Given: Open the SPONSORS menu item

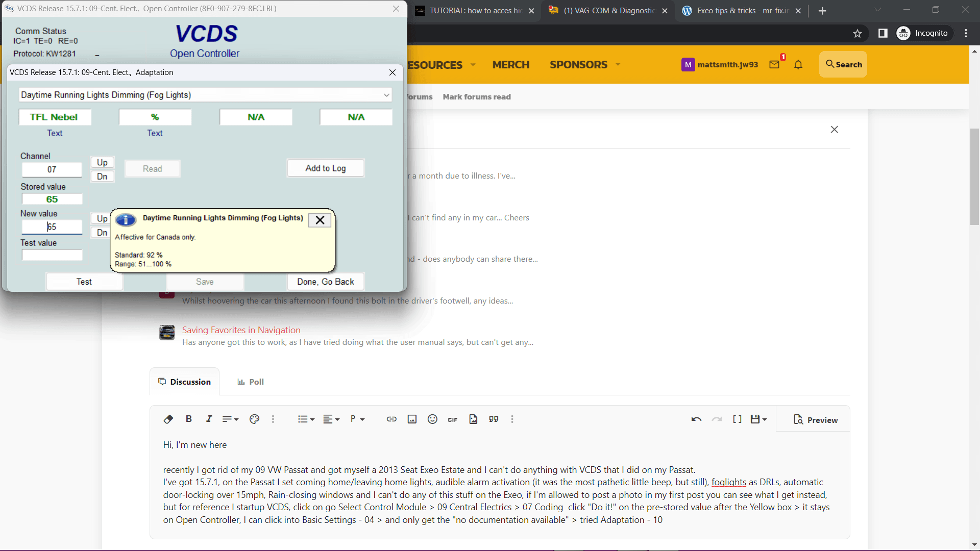Looking at the screenshot, I should point(578,65).
